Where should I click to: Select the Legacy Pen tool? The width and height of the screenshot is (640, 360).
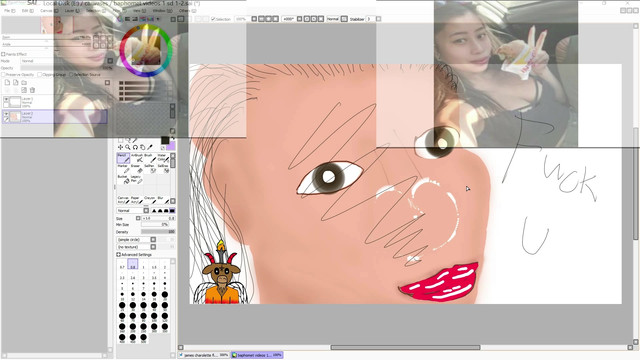pyautogui.click(x=137, y=179)
